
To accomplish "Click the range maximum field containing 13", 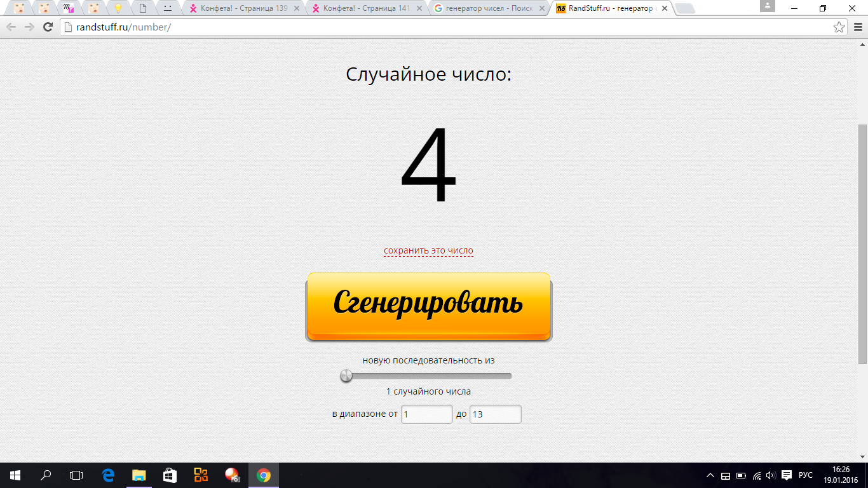I will click(x=495, y=414).
